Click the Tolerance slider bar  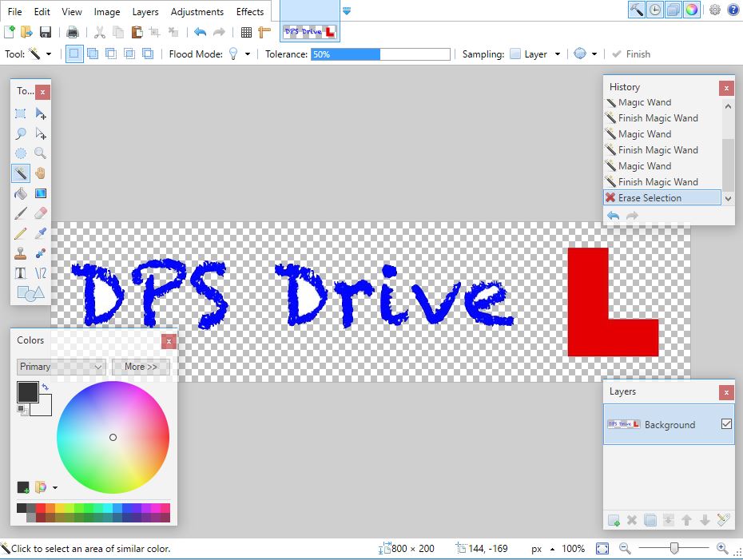[x=380, y=54]
